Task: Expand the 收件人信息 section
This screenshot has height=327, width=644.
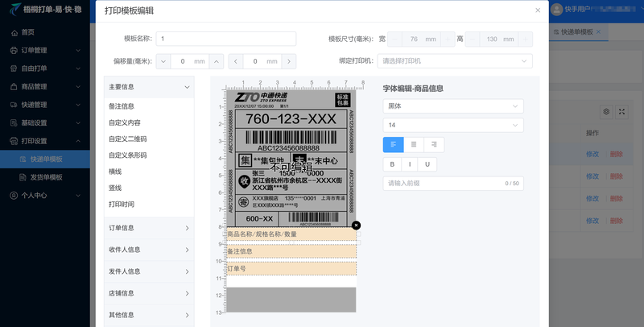Action: (149, 250)
